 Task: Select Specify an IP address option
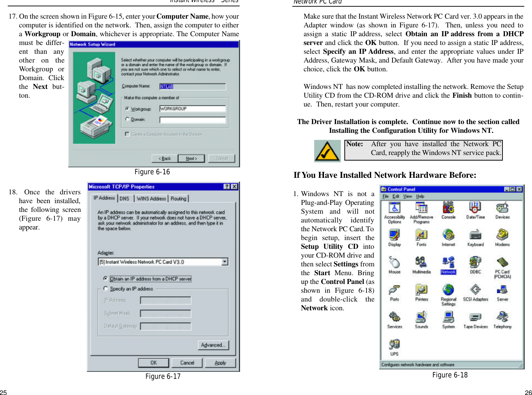pos(105,288)
